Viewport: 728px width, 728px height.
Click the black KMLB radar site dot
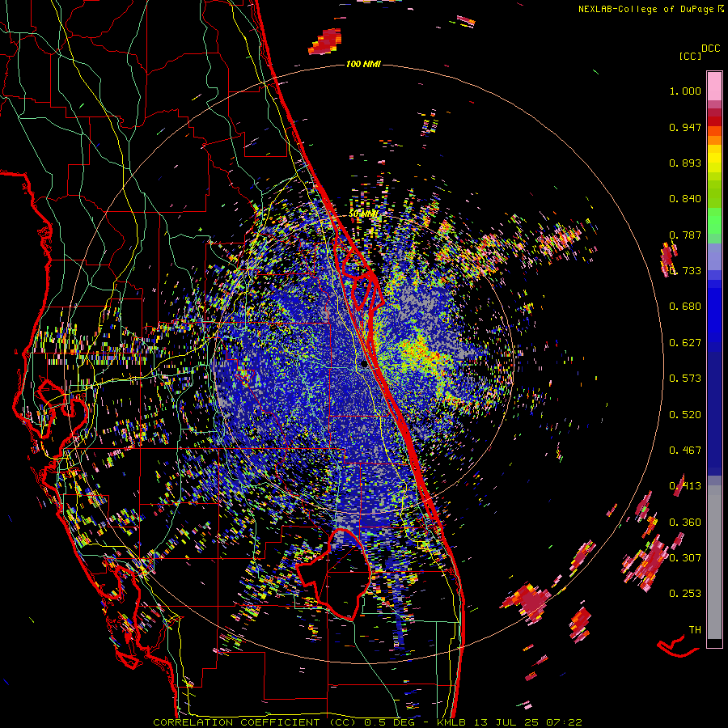point(365,365)
